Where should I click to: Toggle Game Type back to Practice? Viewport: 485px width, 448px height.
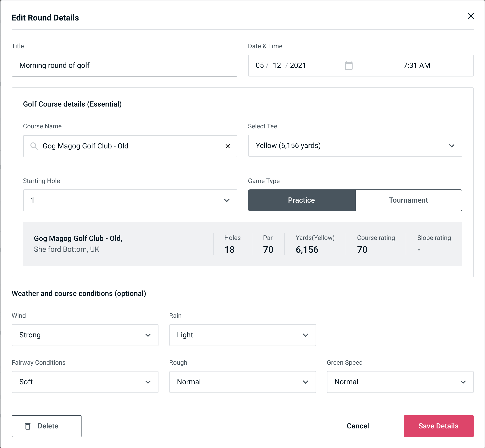pyautogui.click(x=302, y=200)
